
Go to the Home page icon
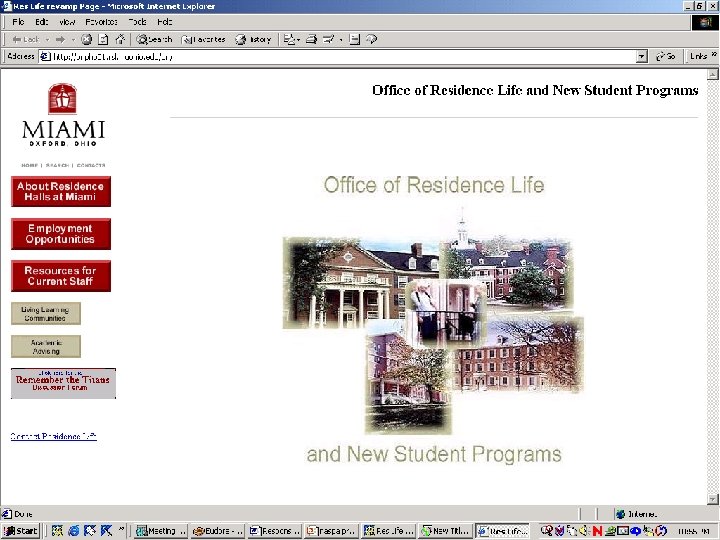point(120,39)
